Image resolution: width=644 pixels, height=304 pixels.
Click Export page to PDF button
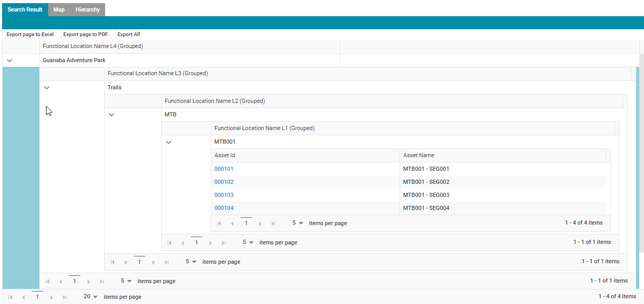point(85,34)
